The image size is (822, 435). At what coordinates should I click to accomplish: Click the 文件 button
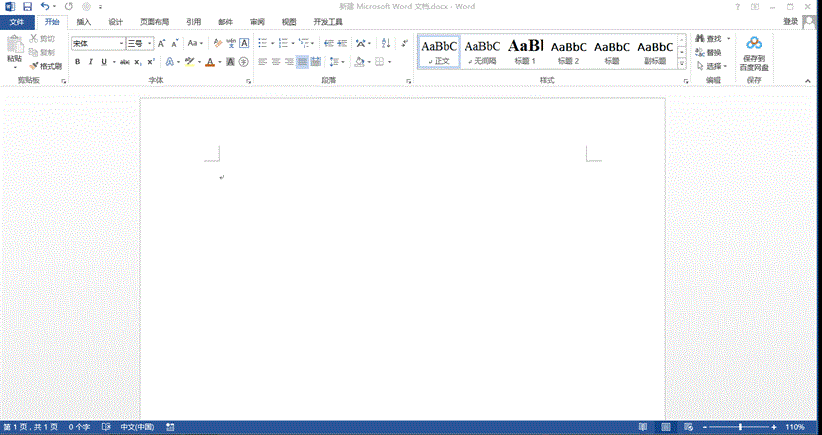click(x=17, y=21)
